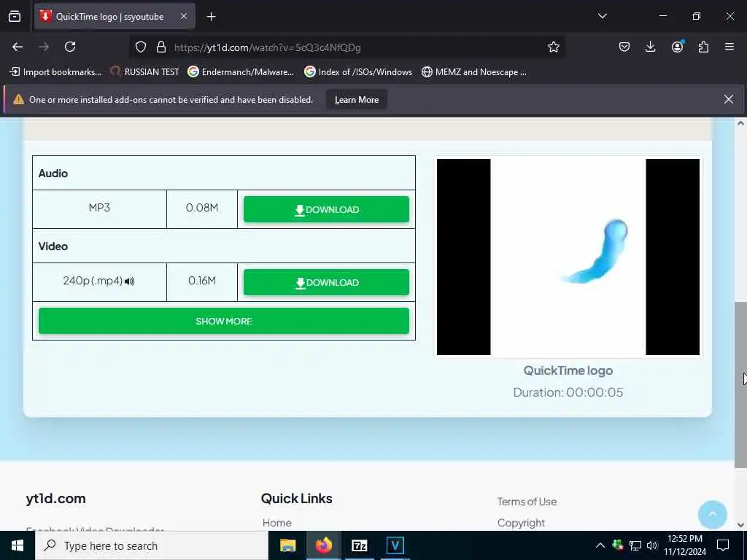Open the clock showing 12:52 PM

point(685,545)
